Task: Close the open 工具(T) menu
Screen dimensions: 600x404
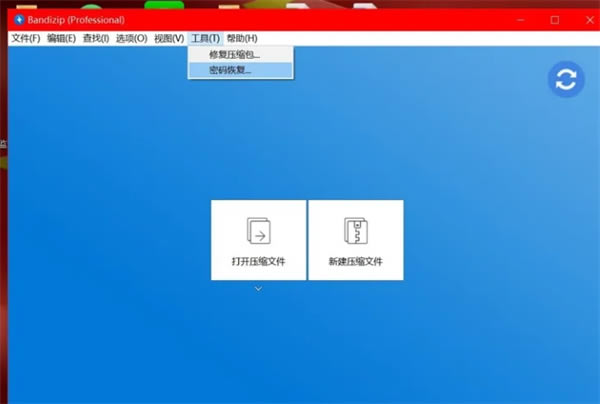Action: click(205, 39)
